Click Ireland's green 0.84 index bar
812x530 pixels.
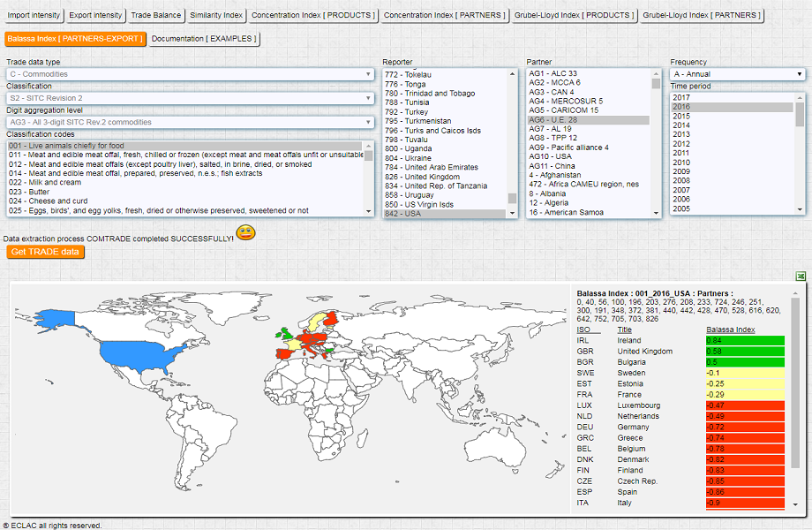(x=744, y=340)
